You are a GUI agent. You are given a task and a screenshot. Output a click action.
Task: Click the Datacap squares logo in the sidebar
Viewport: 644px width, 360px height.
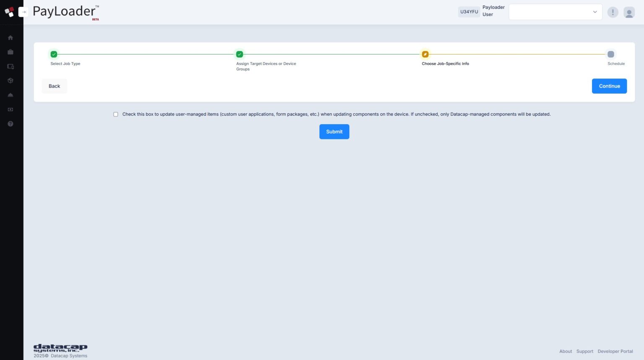pos(9,12)
